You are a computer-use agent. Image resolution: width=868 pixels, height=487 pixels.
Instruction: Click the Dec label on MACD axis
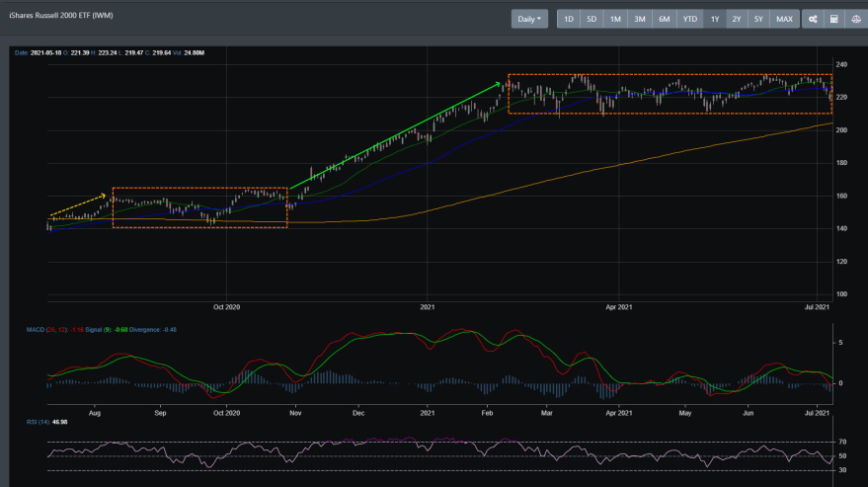pos(358,413)
